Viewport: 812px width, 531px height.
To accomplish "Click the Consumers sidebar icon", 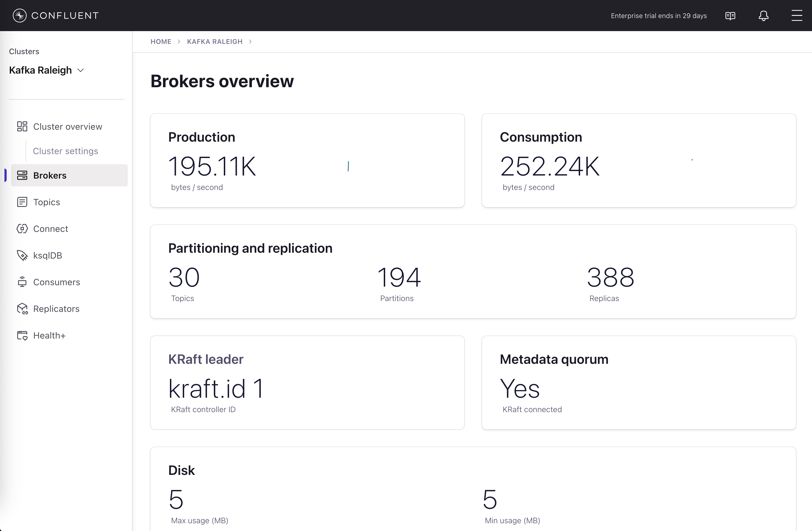I will tap(22, 282).
